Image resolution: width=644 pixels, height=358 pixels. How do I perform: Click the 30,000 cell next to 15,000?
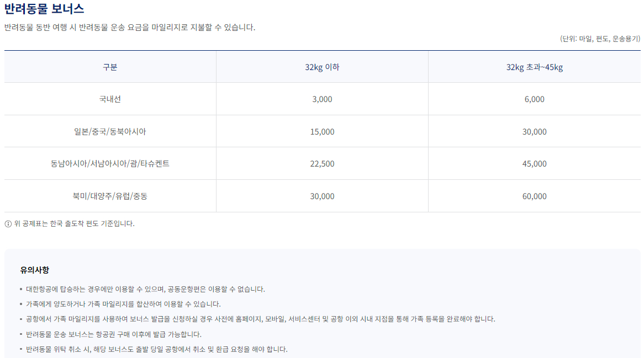pyautogui.click(x=533, y=131)
